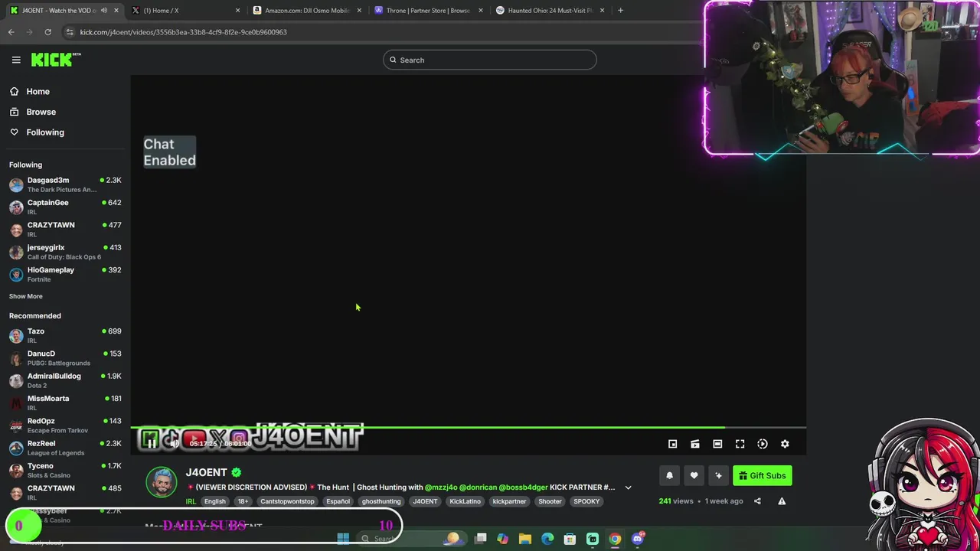Viewport: 980px width, 551px height.
Task: Open the Windows Start menu
Action: pos(343,539)
